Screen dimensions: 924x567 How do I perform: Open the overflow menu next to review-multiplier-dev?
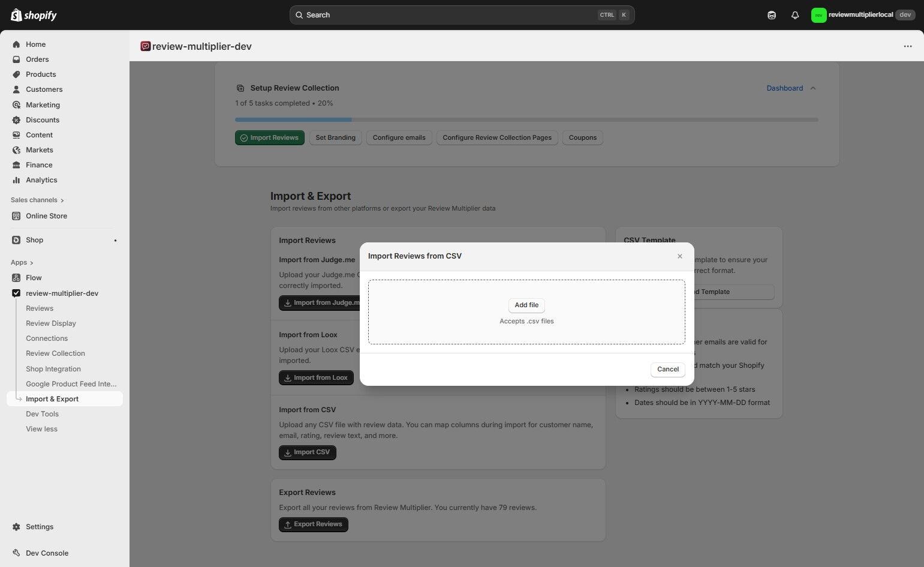[x=907, y=46]
